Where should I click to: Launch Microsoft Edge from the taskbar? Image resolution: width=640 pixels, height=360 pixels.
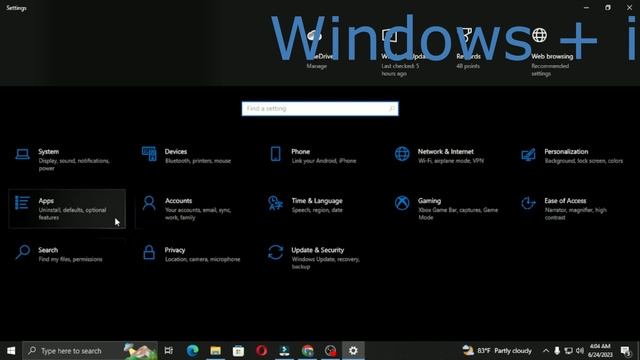(192, 351)
